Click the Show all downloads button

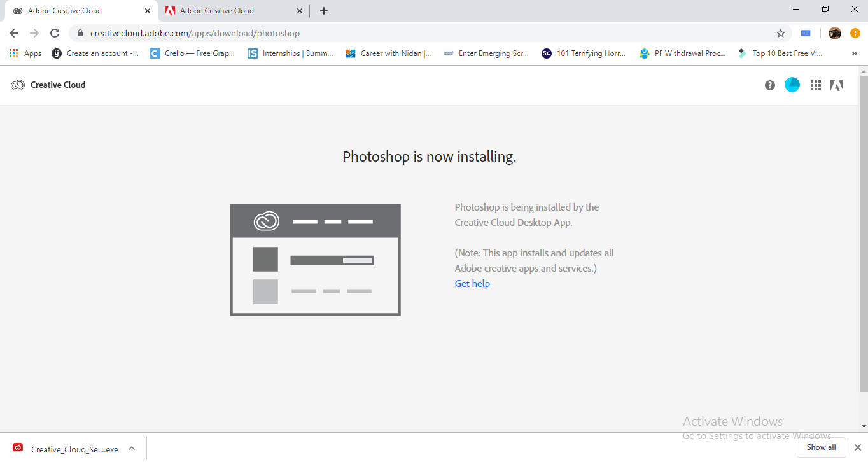pyautogui.click(x=821, y=447)
